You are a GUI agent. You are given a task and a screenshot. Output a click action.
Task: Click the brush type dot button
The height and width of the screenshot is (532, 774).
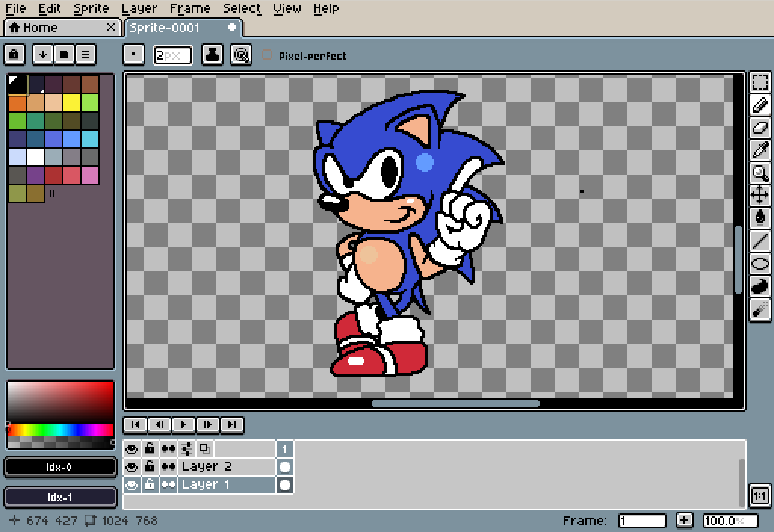click(x=133, y=54)
